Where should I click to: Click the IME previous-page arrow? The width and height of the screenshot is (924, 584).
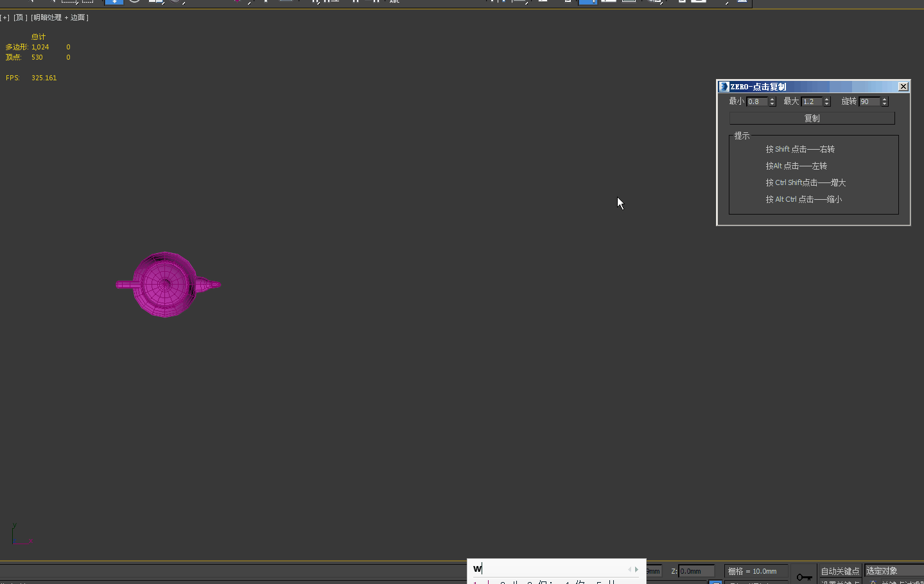point(629,569)
